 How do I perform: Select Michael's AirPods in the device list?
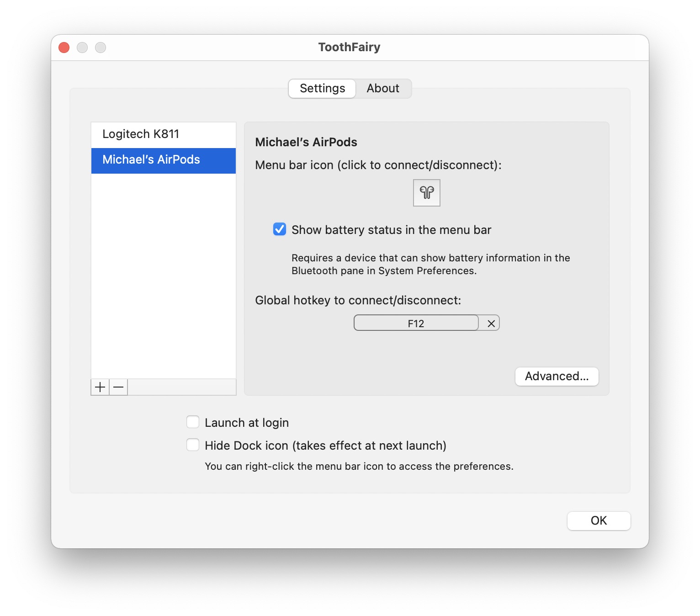[164, 160]
